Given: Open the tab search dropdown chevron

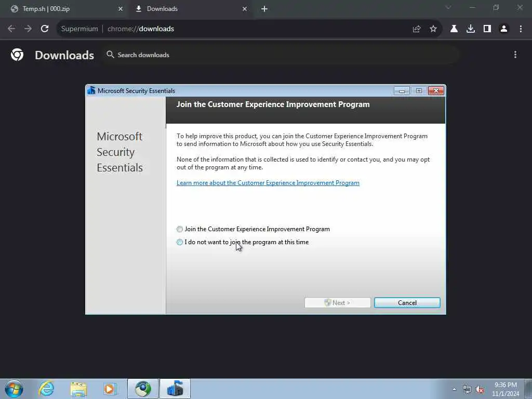Looking at the screenshot, I should pos(448,7).
